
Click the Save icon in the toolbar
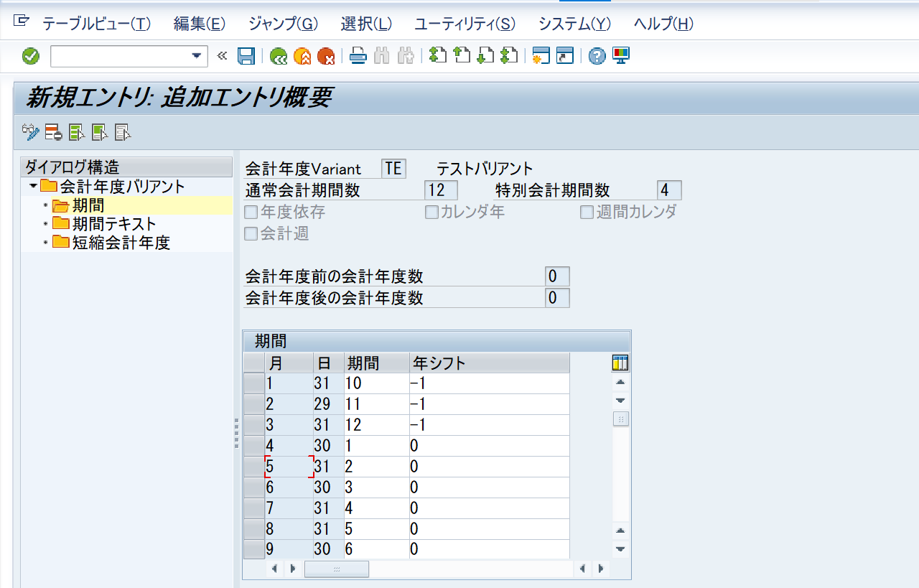[x=245, y=56]
